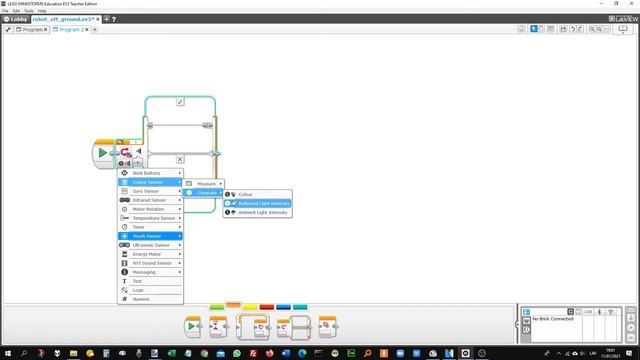The image size is (640, 360).
Task: Select the true case checkmark tab of switch
Action: 180,101
